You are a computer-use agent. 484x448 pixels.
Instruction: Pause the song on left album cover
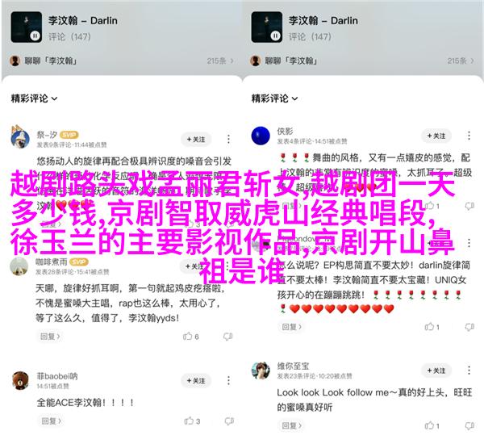pos(35,36)
